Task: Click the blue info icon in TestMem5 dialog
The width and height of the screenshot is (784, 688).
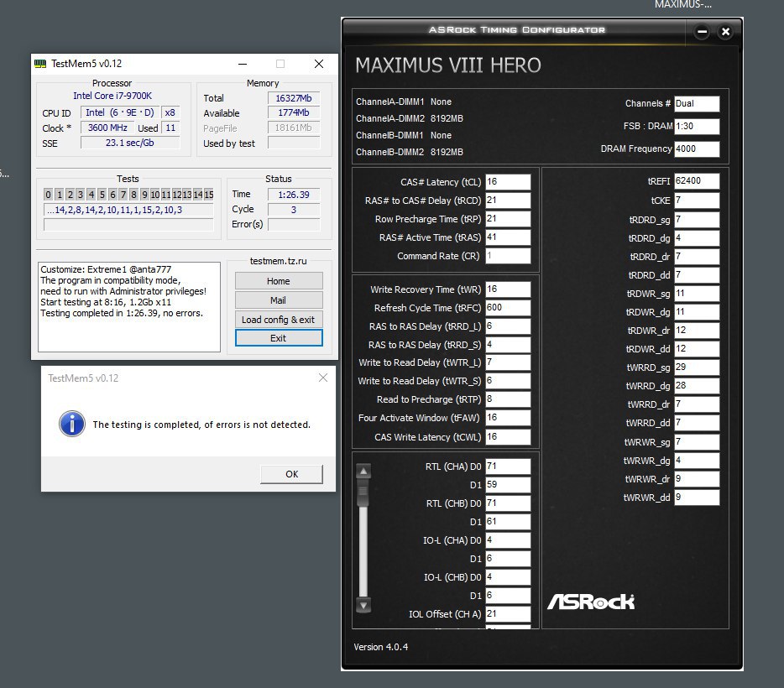Action: [x=72, y=424]
